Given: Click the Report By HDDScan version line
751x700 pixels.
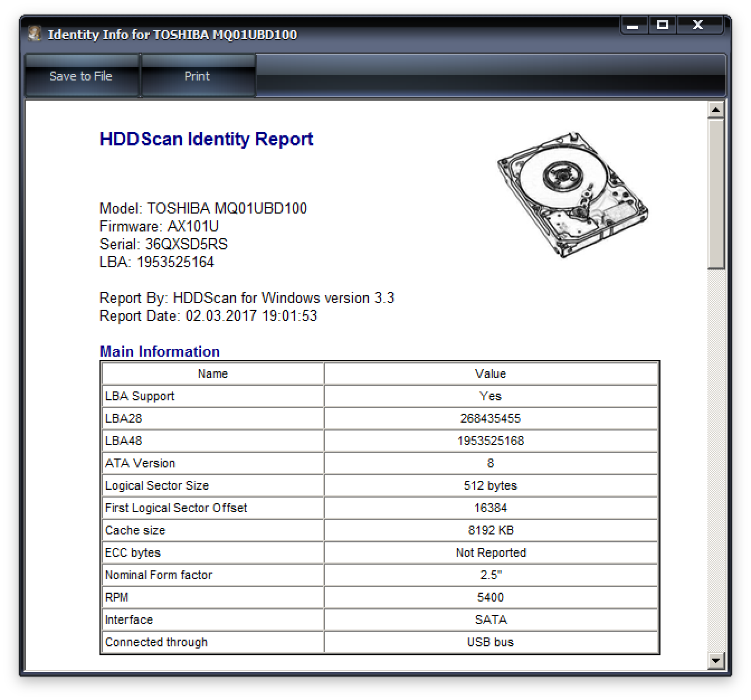Looking at the screenshot, I should 247,298.
